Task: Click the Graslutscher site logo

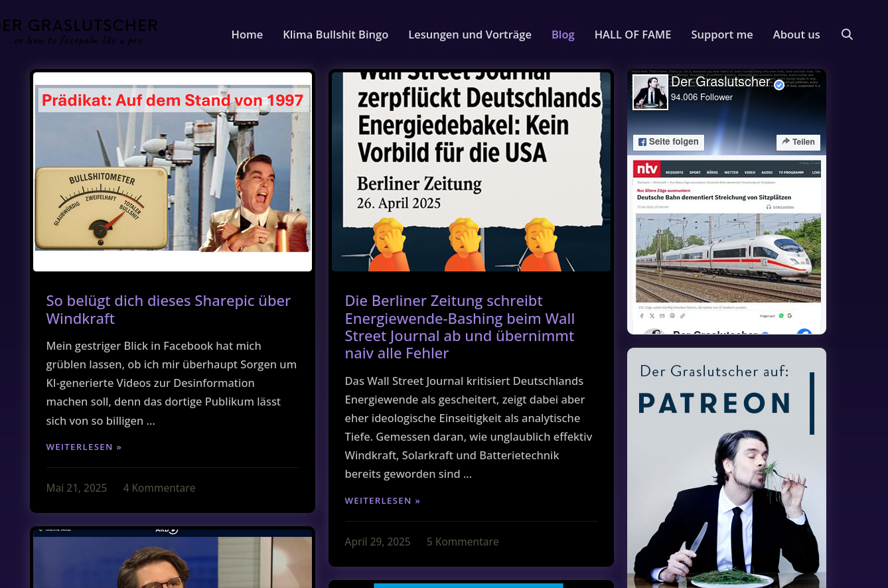Action: coord(79,31)
